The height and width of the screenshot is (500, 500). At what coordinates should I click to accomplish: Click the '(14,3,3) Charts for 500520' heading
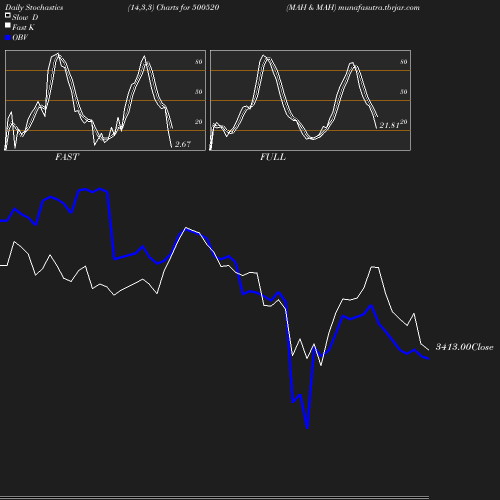tap(173, 8)
